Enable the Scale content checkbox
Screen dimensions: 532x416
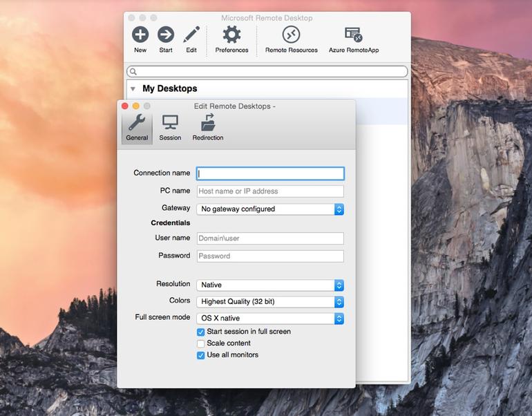pos(201,343)
